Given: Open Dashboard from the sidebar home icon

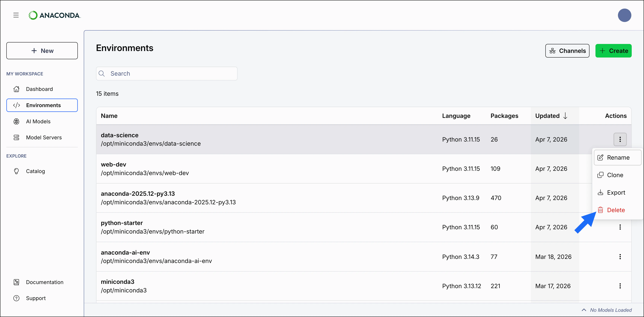Looking at the screenshot, I should (39, 89).
